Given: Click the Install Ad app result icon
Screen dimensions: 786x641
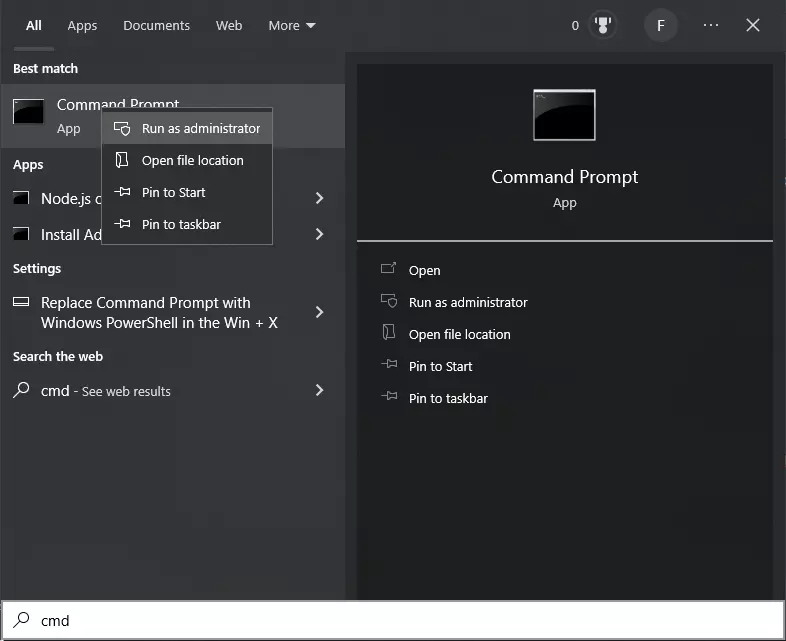Looking at the screenshot, I should coord(21,234).
